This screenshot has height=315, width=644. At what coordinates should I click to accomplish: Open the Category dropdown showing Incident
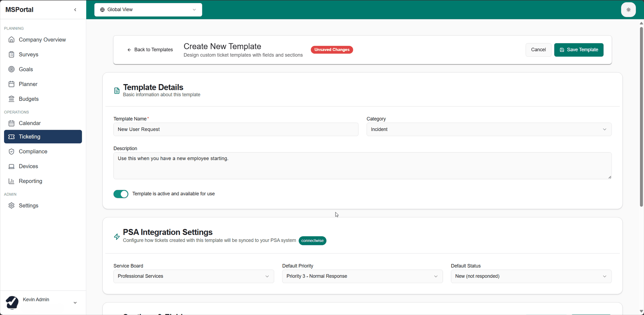[x=489, y=129]
